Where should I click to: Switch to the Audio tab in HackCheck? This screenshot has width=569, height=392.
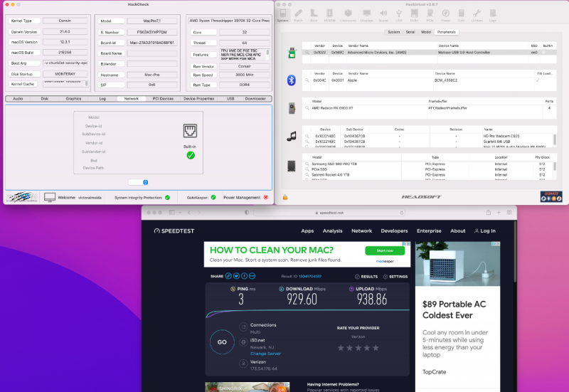tap(18, 99)
